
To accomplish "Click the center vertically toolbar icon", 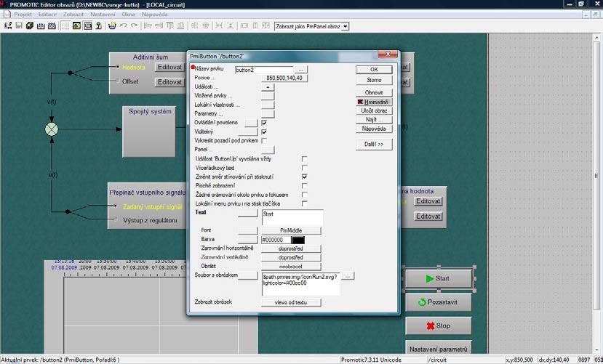I will point(206,25).
